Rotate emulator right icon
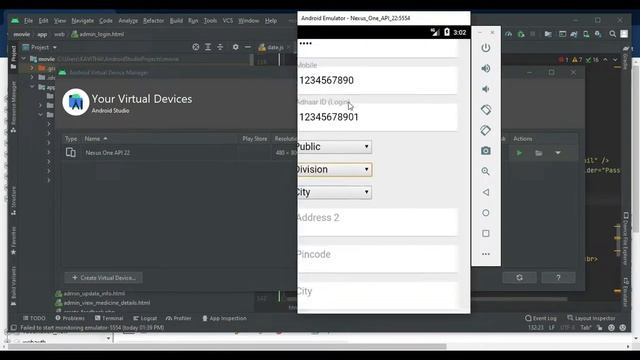This screenshot has height=360, width=640. (486, 130)
